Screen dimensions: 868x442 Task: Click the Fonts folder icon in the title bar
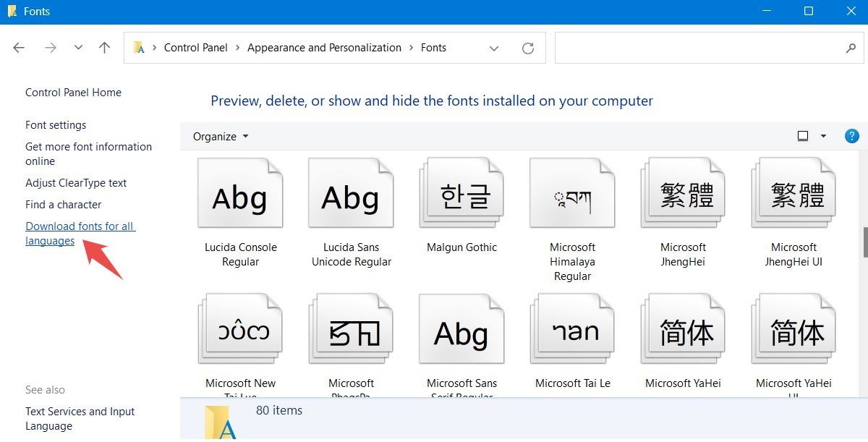12,11
